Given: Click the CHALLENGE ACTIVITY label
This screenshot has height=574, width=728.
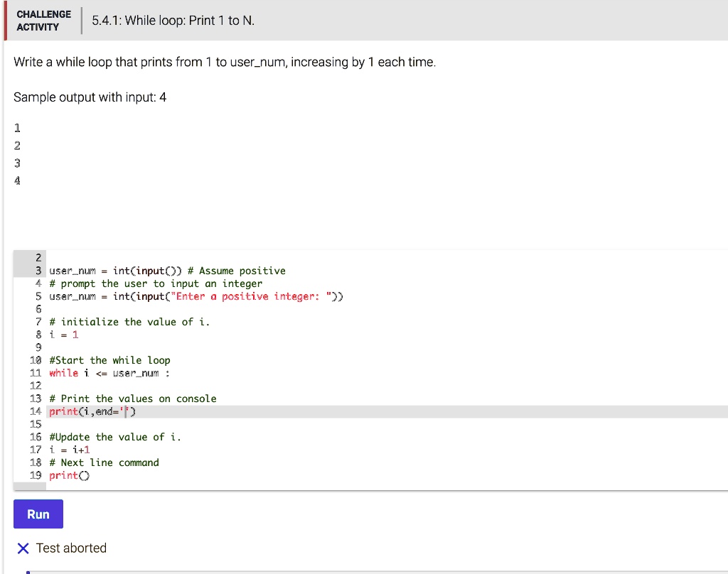Looking at the screenshot, I should 43,21.
